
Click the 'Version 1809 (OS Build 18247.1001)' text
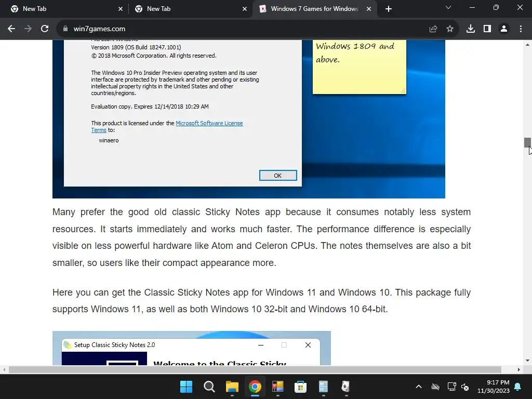(136, 47)
